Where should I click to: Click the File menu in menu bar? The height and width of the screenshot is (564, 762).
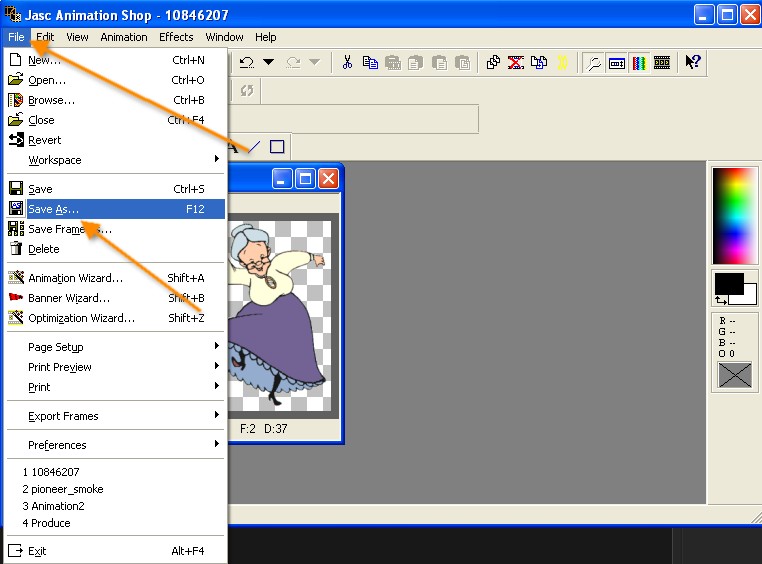pos(16,37)
